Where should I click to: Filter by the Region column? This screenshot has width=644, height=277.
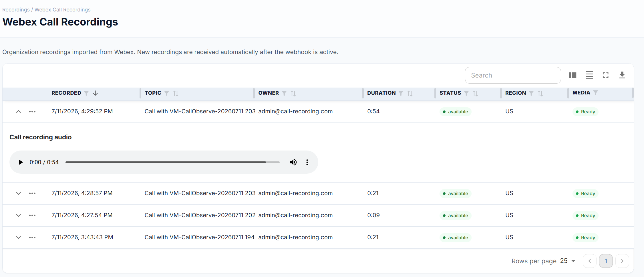[531, 93]
